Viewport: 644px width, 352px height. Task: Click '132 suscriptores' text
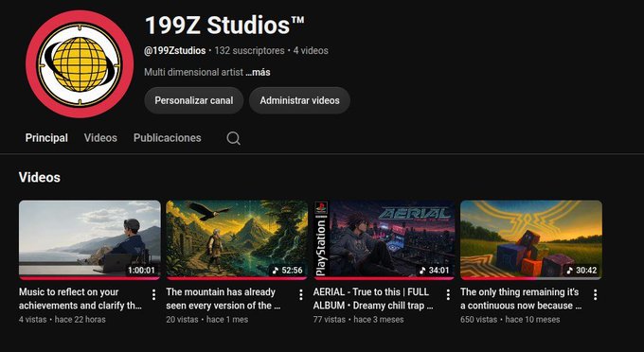point(249,51)
